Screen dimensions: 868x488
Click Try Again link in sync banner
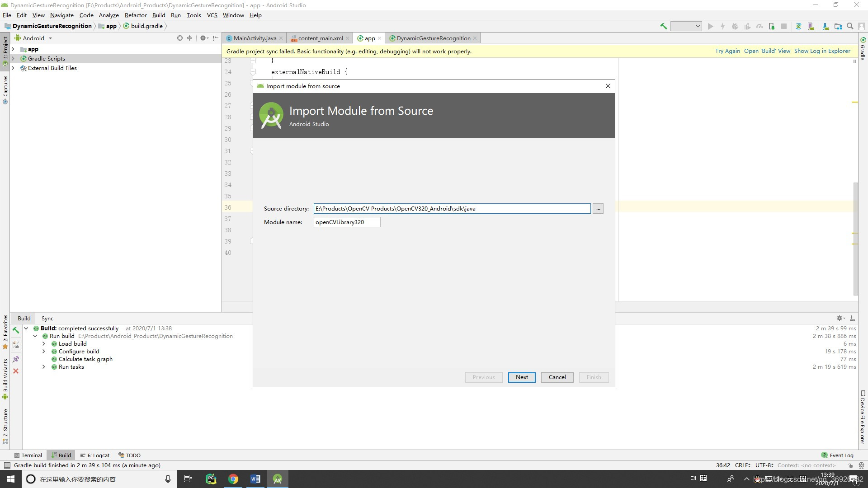click(x=727, y=51)
